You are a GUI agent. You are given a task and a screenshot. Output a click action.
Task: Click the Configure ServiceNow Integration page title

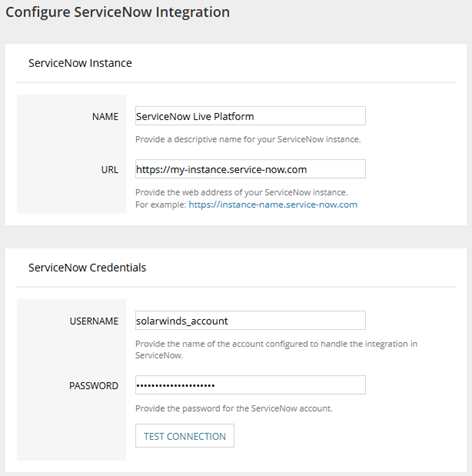coord(118,13)
